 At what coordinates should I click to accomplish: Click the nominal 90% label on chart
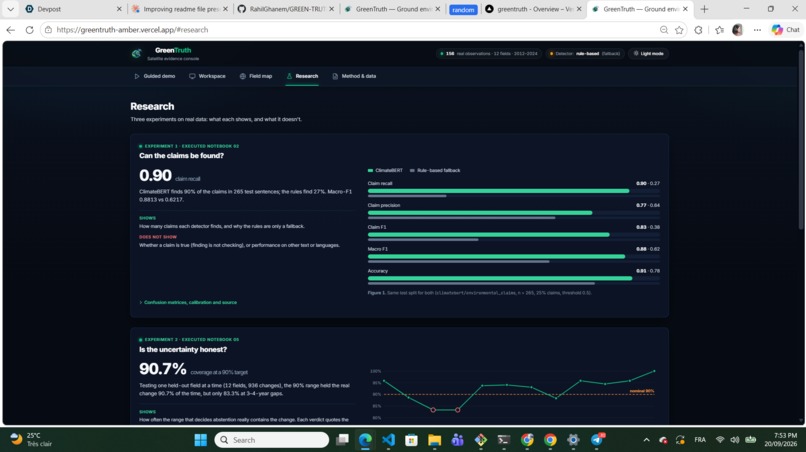tap(642, 391)
